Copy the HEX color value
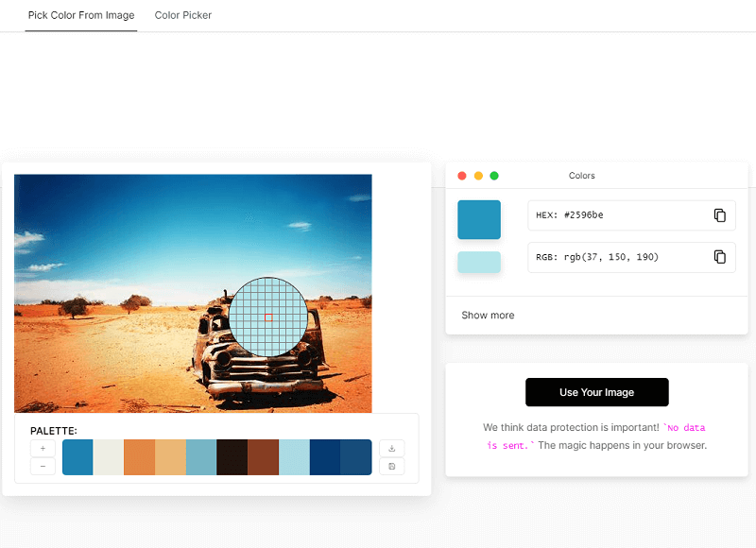This screenshot has height=548, width=756. pyautogui.click(x=719, y=215)
